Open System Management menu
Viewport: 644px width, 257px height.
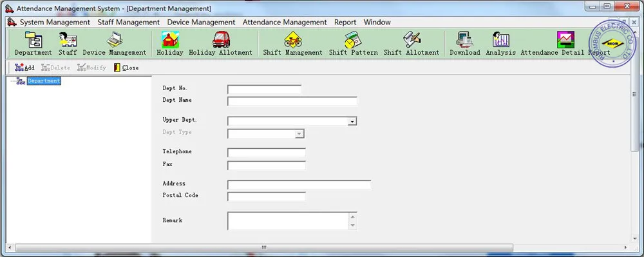click(x=55, y=22)
